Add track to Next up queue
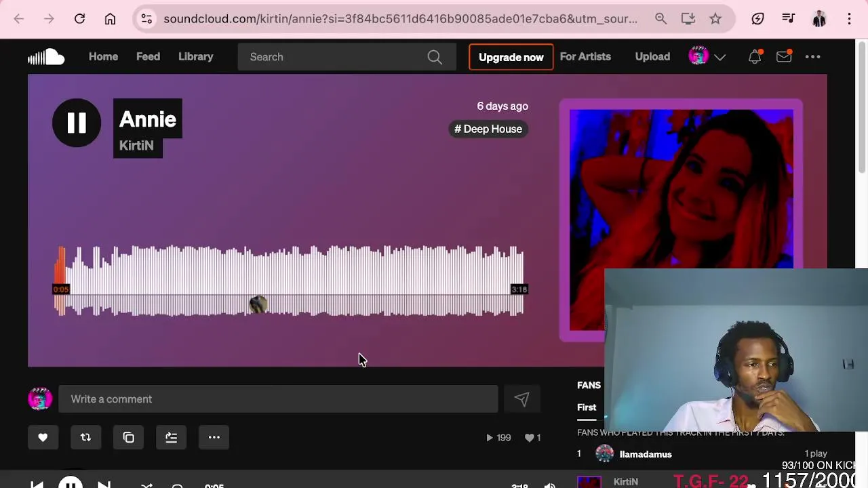 (x=171, y=437)
